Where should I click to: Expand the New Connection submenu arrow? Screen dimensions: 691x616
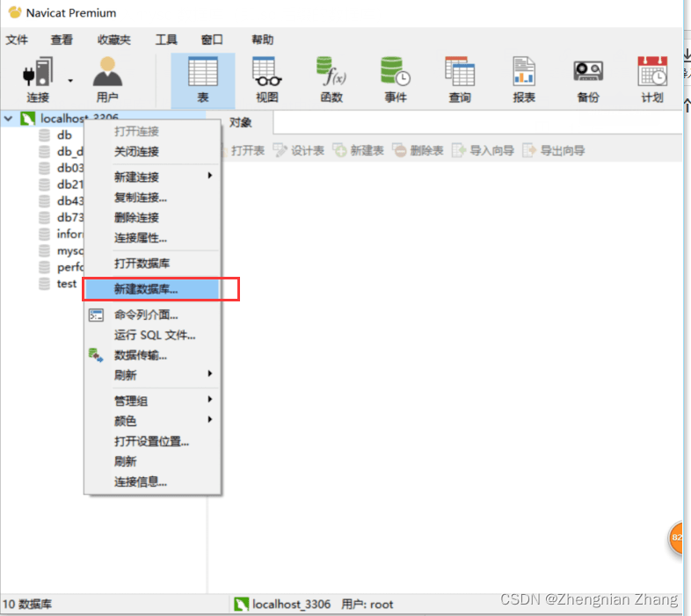209,177
